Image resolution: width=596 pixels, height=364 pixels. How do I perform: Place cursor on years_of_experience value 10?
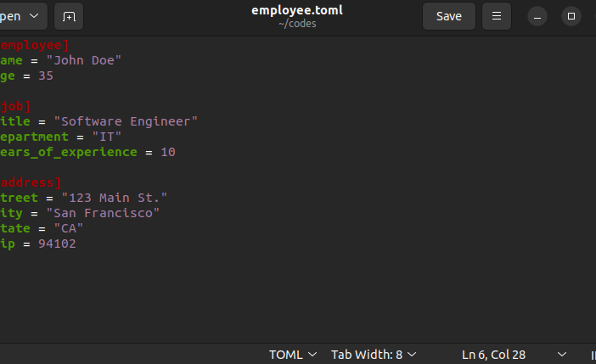(x=168, y=152)
